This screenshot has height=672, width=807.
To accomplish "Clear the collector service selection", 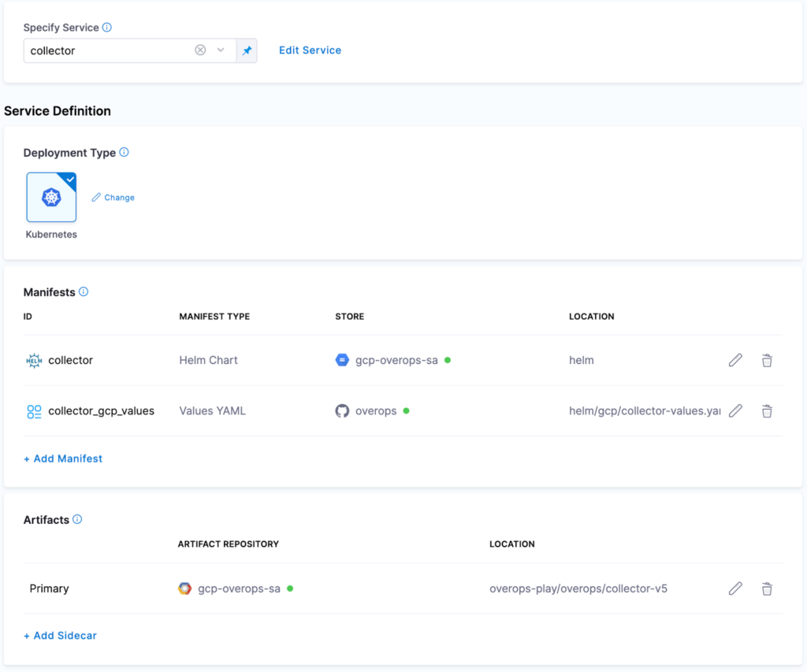I will point(199,50).
